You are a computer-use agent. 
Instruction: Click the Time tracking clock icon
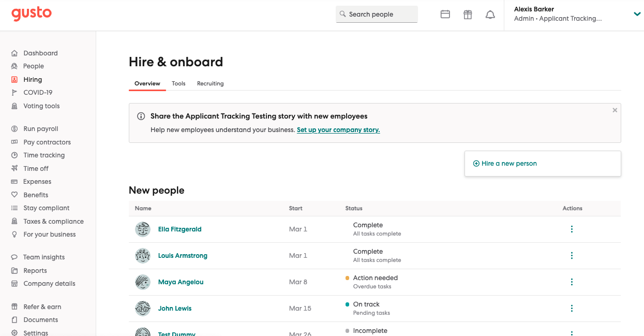(x=14, y=155)
